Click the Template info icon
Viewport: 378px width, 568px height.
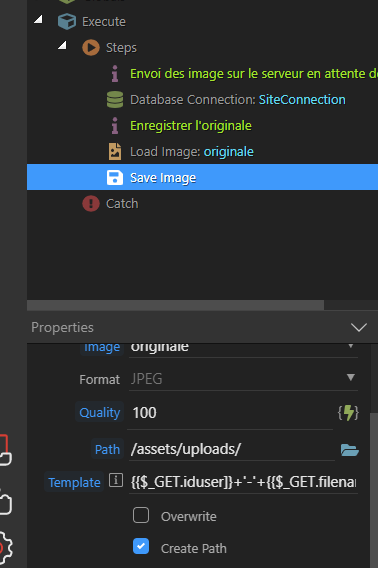[x=116, y=480]
